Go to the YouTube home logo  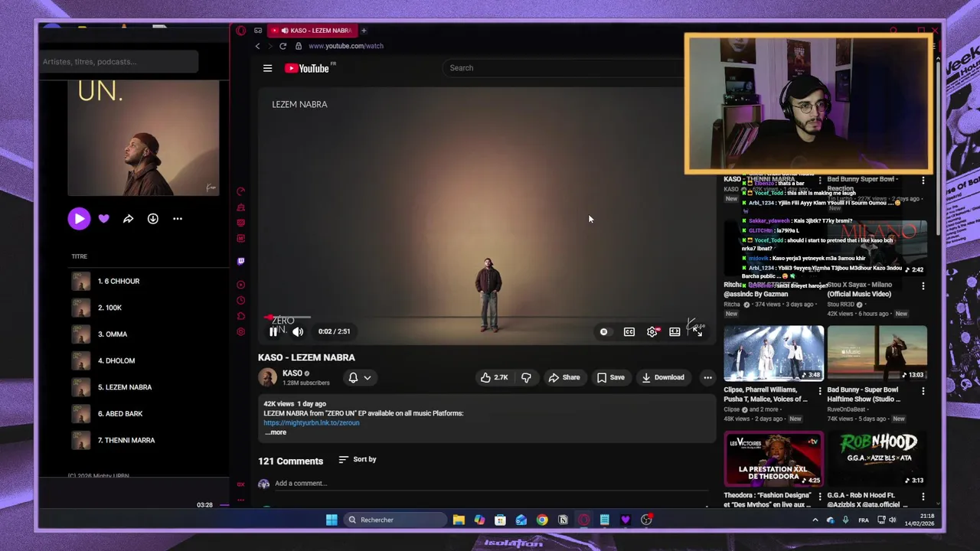pos(309,68)
